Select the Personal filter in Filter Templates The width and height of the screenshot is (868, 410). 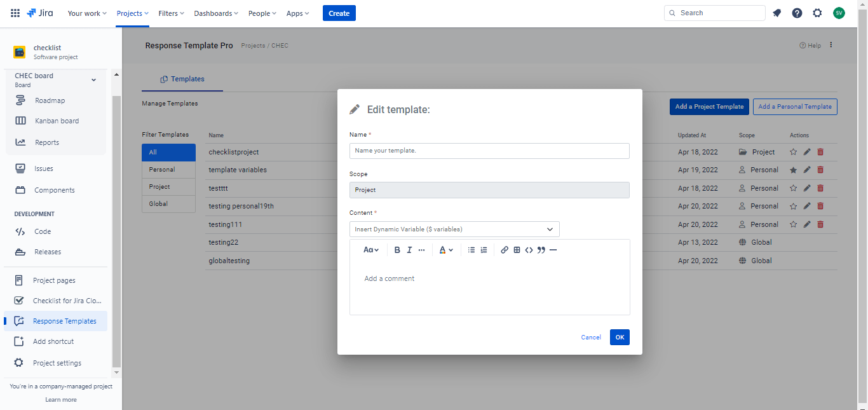point(168,169)
